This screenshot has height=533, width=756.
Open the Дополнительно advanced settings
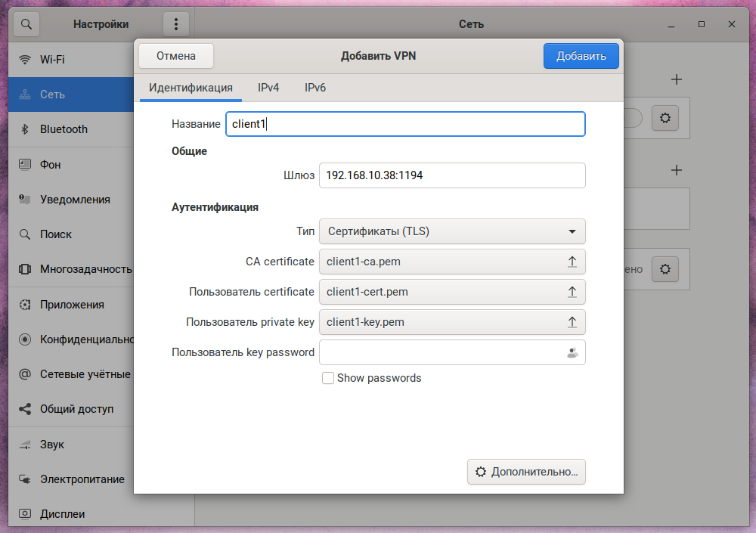pyautogui.click(x=526, y=472)
